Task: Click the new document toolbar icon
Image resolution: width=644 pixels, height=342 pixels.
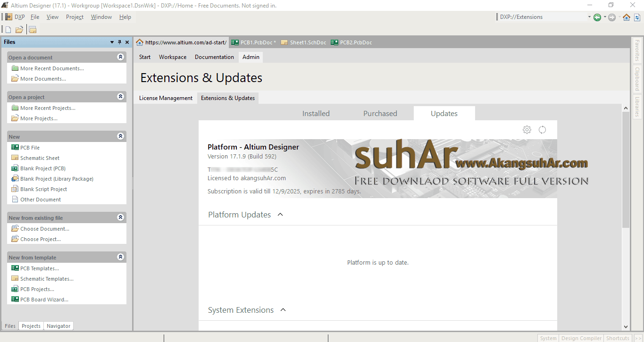Action: pos(8,30)
